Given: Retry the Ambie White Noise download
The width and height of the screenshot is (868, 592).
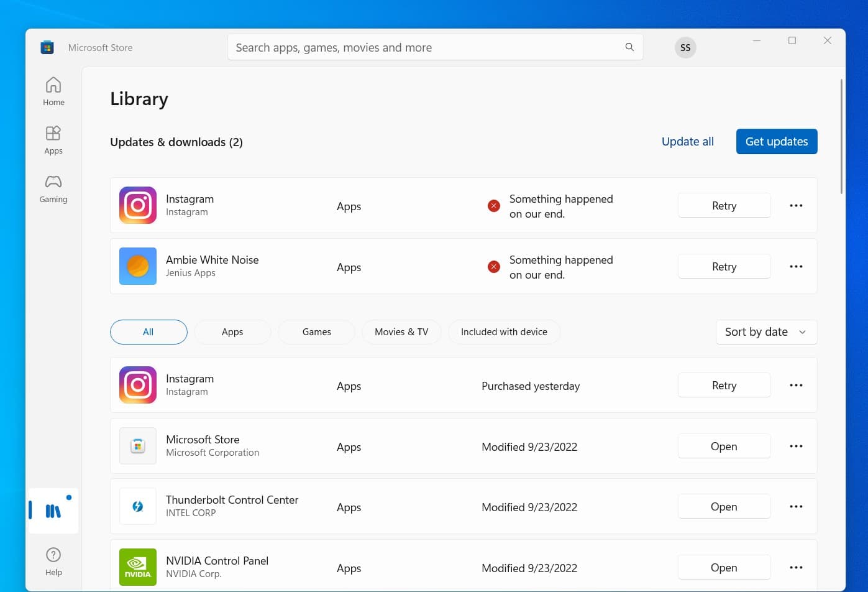Looking at the screenshot, I should (x=724, y=266).
